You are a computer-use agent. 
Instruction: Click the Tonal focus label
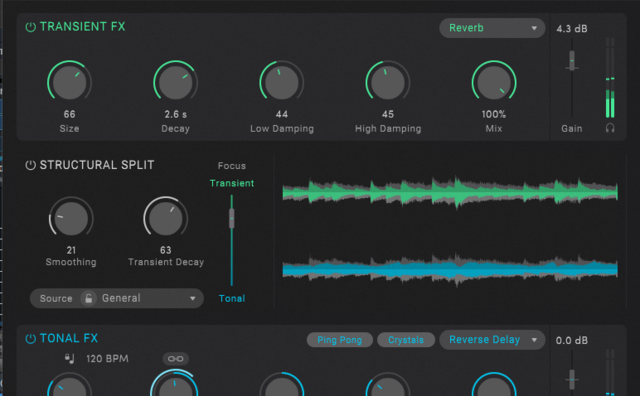(x=232, y=298)
